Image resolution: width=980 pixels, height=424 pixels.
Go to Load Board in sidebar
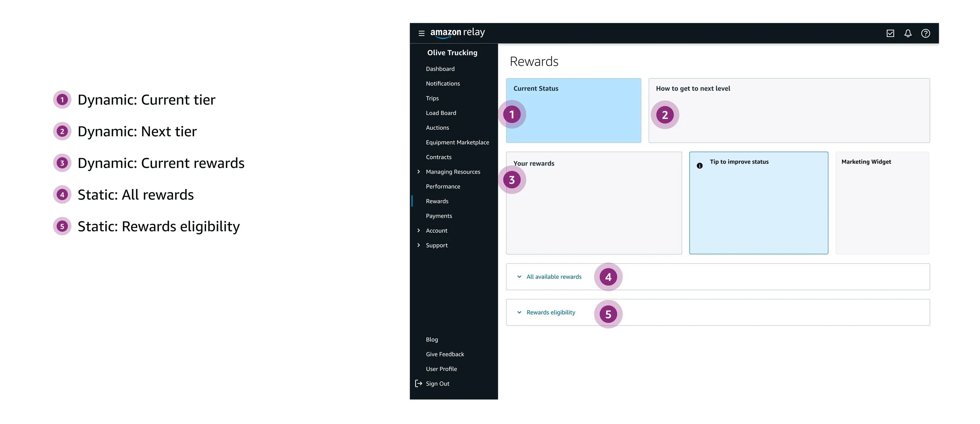441,113
